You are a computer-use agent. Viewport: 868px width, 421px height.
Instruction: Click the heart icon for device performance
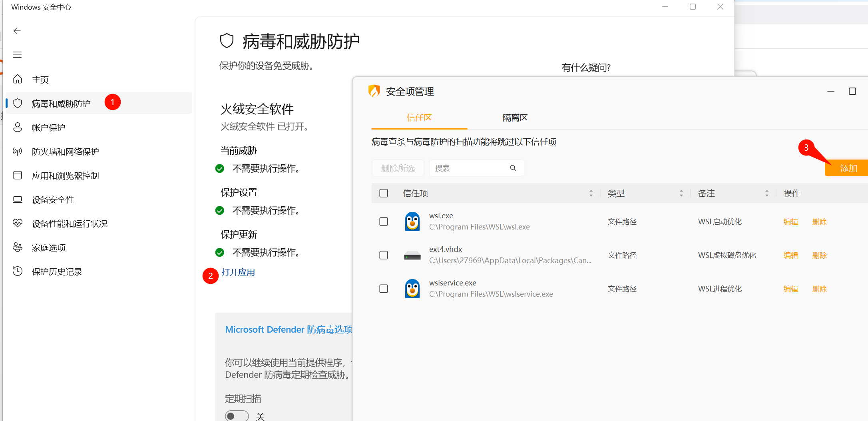click(x=18, y=223)
